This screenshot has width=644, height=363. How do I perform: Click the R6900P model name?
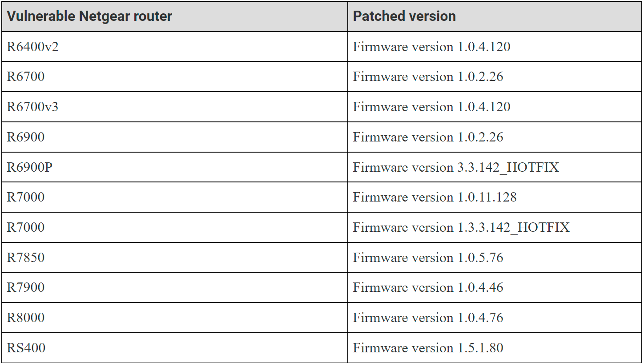coord(29,167)
